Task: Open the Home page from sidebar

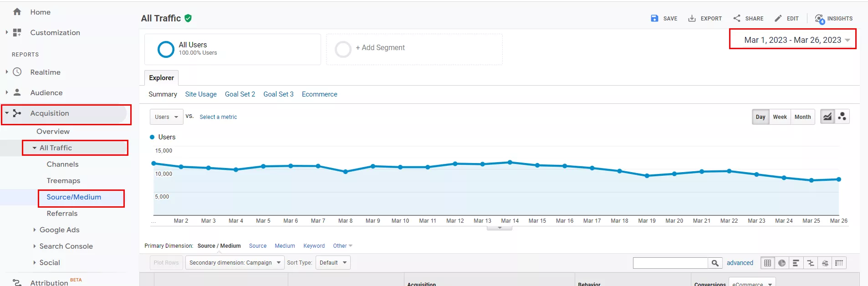Action: click(x=40, y=12)
